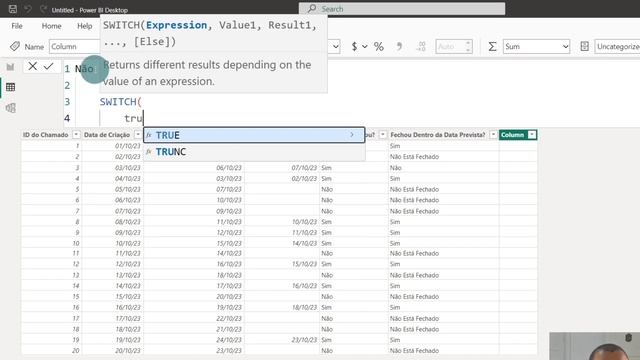Screen dimensions: 640x360
Task: Click 20/10/23 date in row 15
Action: [x=229, y=297]
